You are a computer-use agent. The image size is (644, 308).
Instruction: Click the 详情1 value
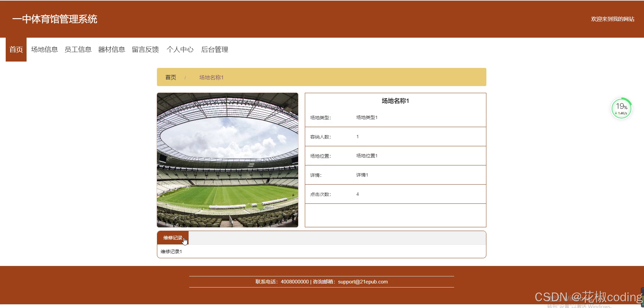362,175
